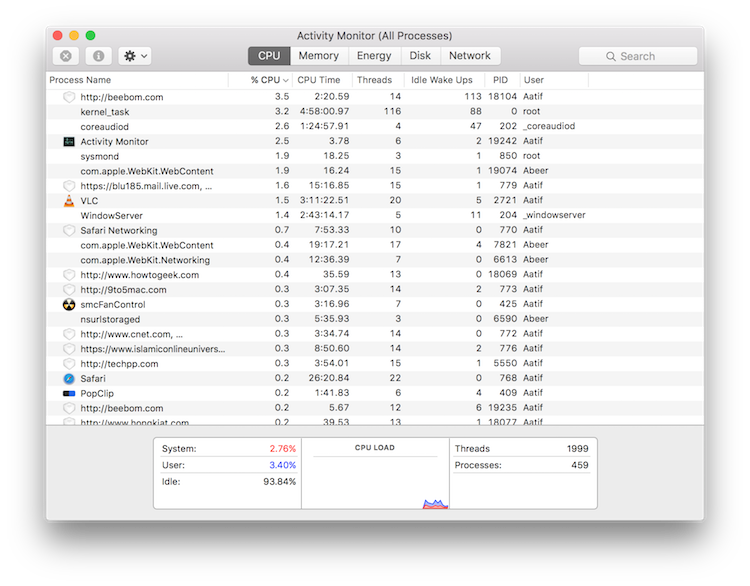
Task: Select the Safari Networking name
Action: (119, 231)
